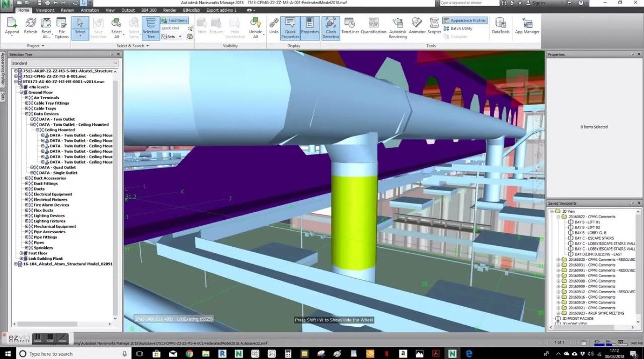
Task: Open Quantification tool
Action: click(x=373, y=27)
